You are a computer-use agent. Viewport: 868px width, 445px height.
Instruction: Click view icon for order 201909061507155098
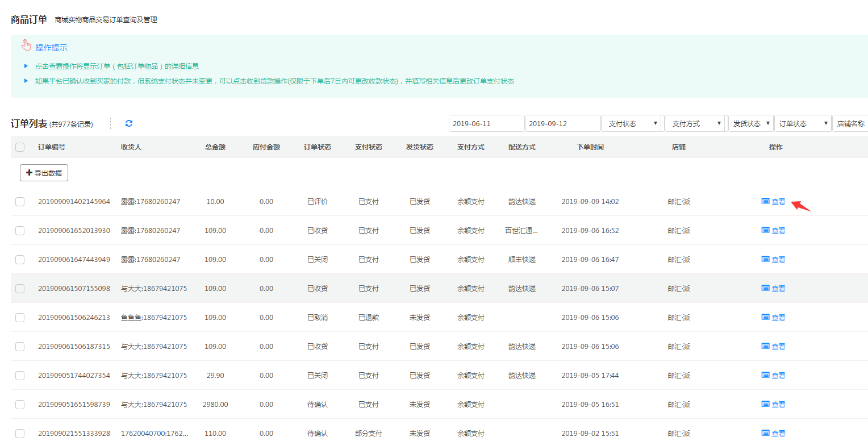click(x=765, y=288)
